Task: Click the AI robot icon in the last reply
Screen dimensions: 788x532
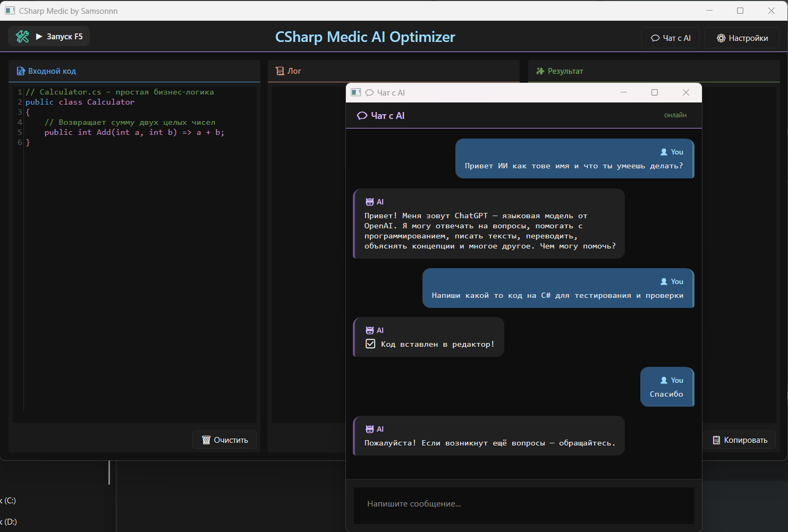Action: tap(370, 429)
